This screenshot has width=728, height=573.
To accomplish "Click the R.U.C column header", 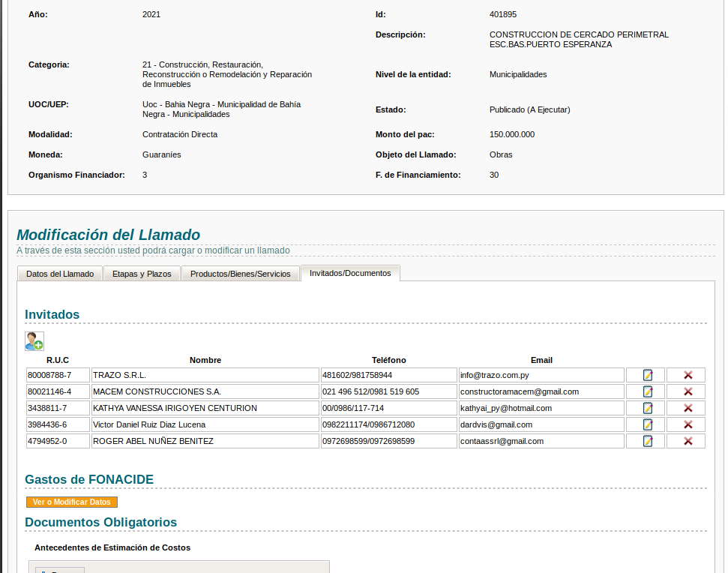I will pyautogui.click(x=58, y=360).
